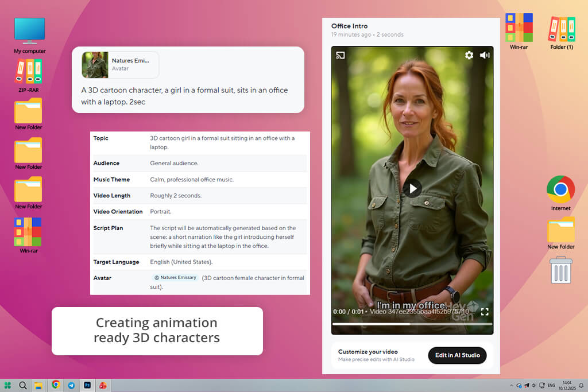588x392 pixels.
Task: Play the Office Intro video
Action: click(x=412, y=188)
